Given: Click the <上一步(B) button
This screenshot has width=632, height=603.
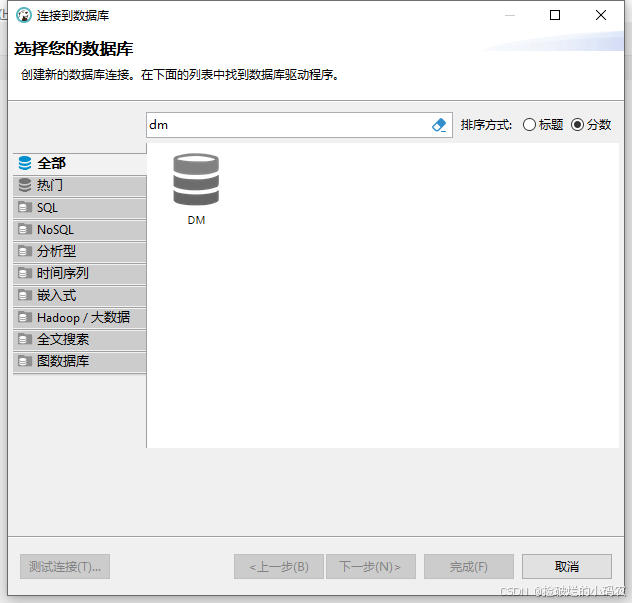Looking at the screenshot, I should tap(279, 567).
